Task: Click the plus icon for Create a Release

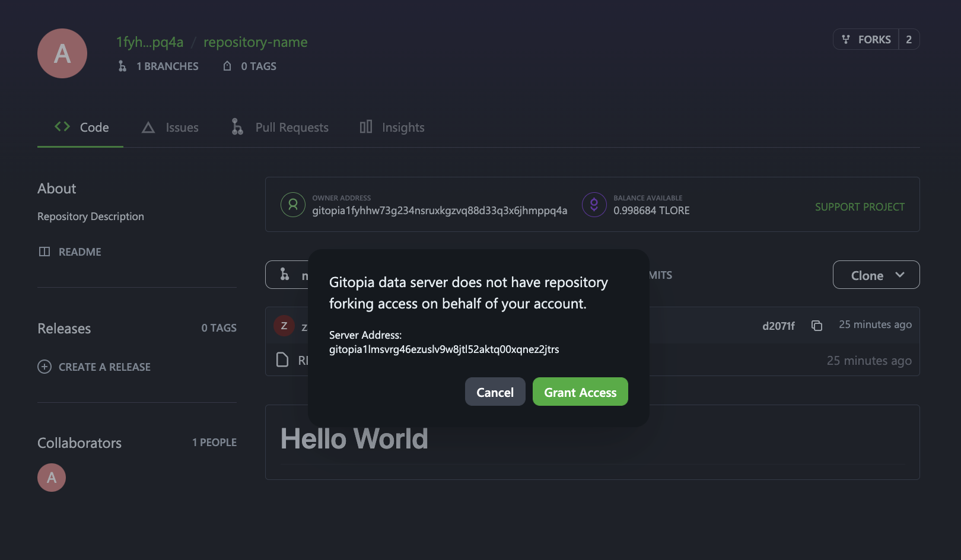Action: coord(44,367)
